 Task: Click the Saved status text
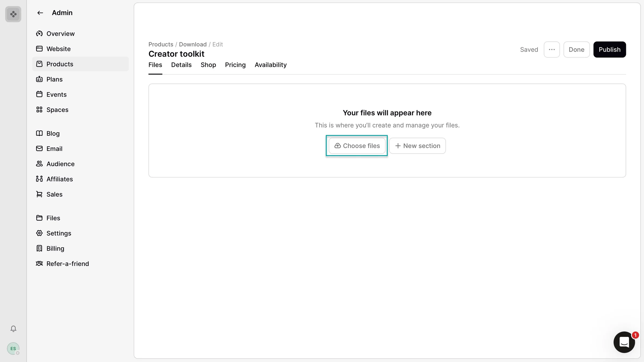(x=529, y=49)
